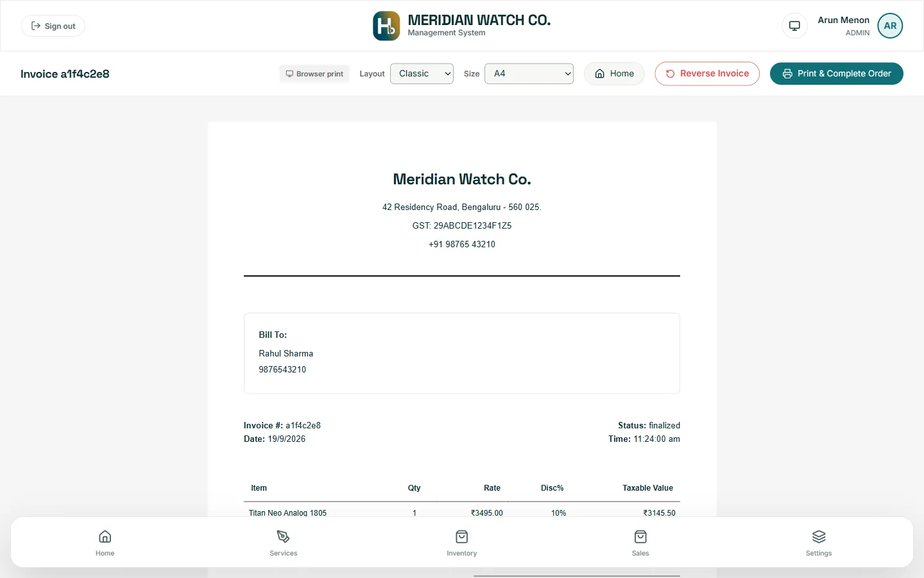Screen dimensions: 924x578
Task: Click the ₹3145.50 taxable value
Action: click(659, 512)
